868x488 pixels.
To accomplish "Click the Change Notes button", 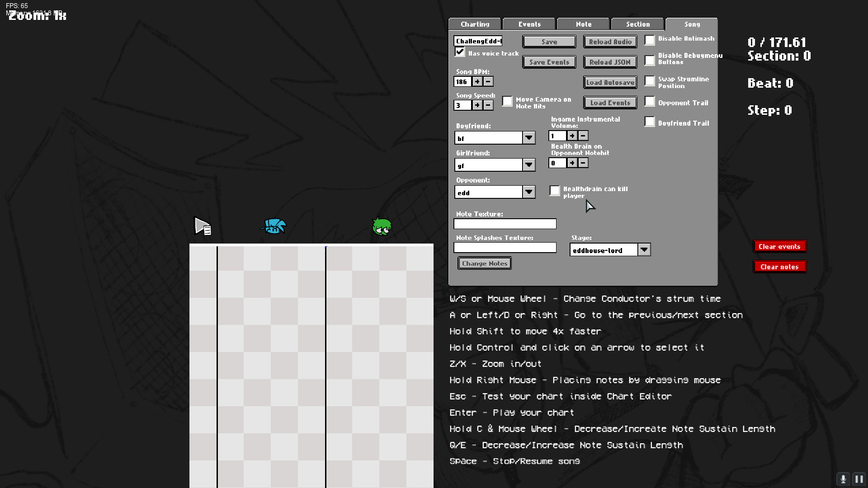I will point(485,263).
